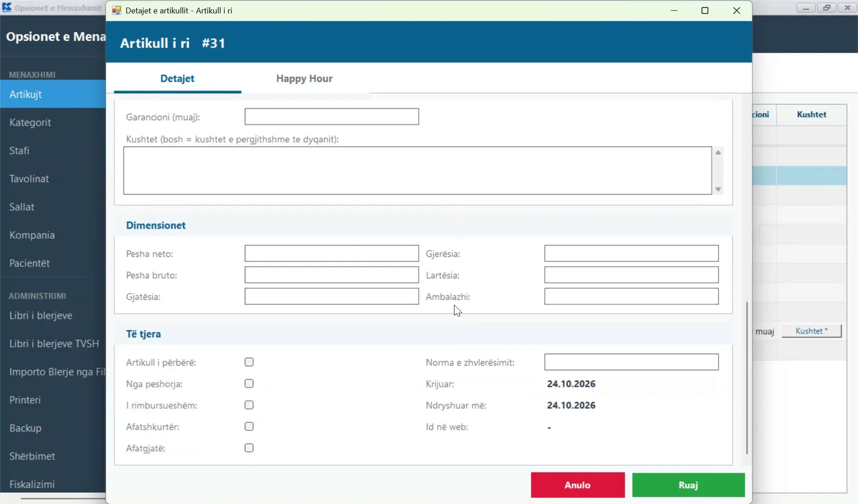Click the Kushtet column header in background table
858x504 pixels.
[x=811, y=114]
